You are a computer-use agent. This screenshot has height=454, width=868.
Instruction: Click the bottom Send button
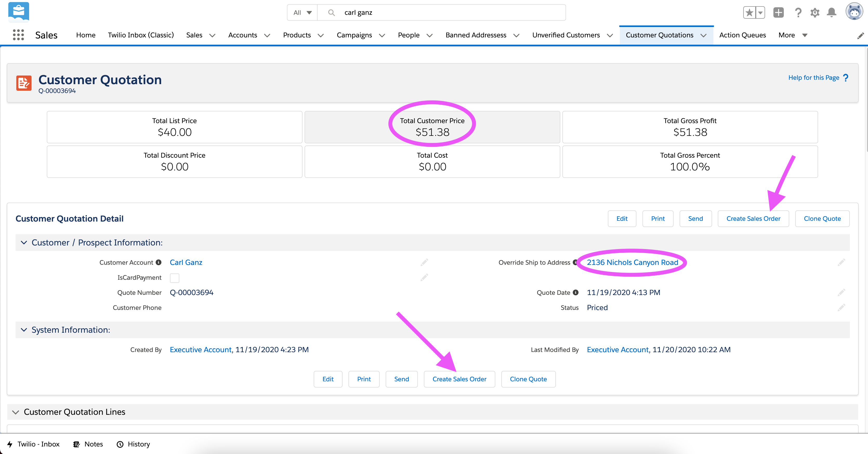[x=402, y=379]
